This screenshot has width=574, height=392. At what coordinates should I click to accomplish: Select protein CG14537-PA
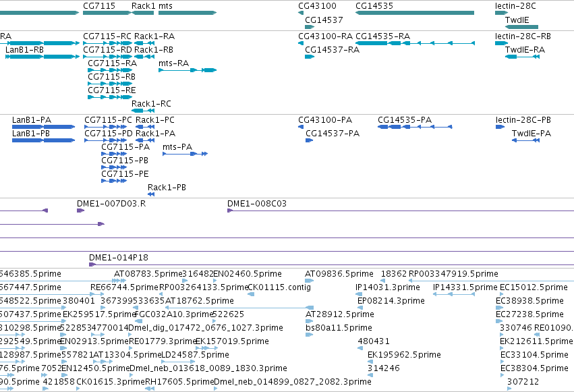pyautogui.click(x=333, y=134)
